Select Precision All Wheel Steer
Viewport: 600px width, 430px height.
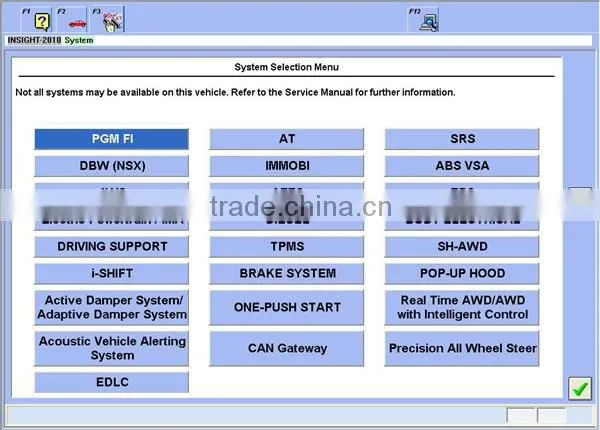(462, 349)
